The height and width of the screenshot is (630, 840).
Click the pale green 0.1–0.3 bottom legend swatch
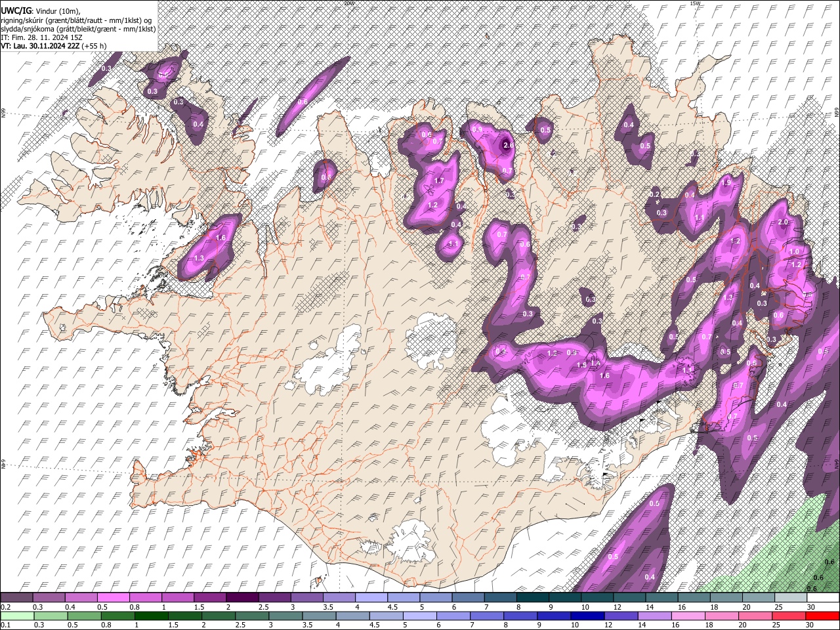[x=16, y=616]
